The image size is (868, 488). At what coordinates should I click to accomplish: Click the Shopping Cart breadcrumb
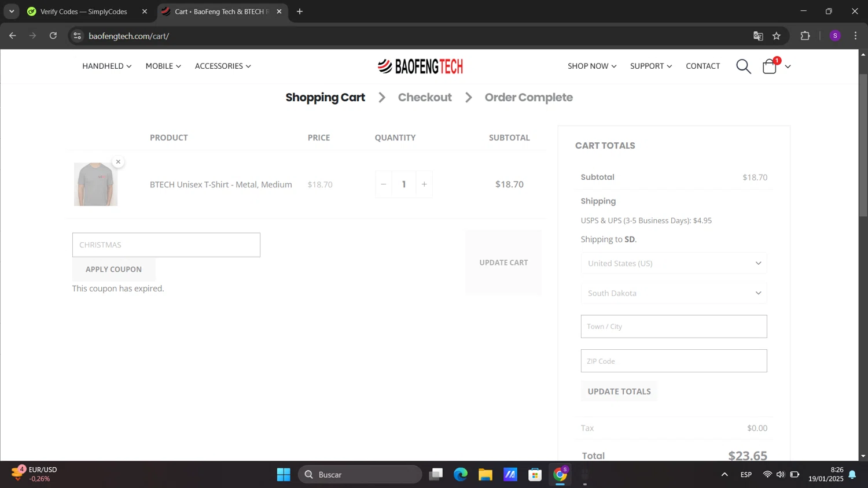(325, 97)
